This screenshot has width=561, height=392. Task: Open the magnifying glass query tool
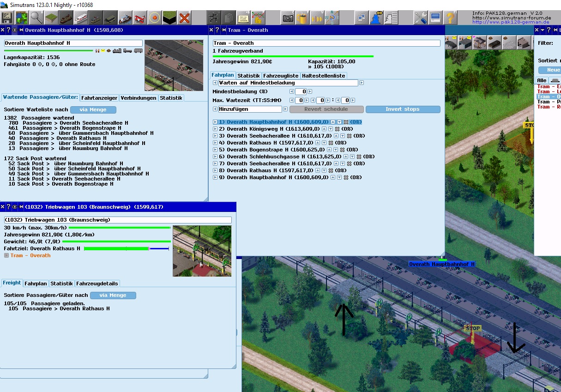pos(36,18)
